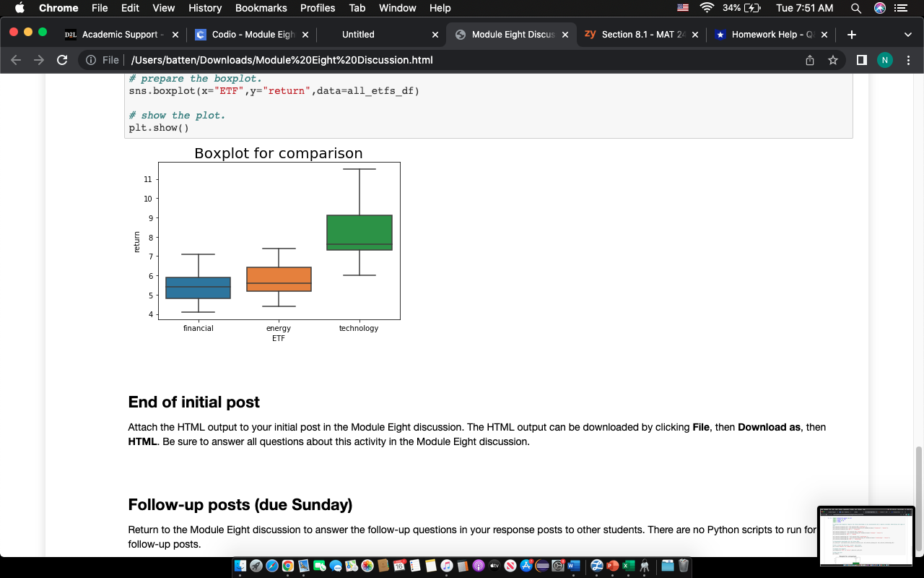Screen dimensions: 924x578
Task: Toggle the bookmark star for this page
Action: [834, 60]
